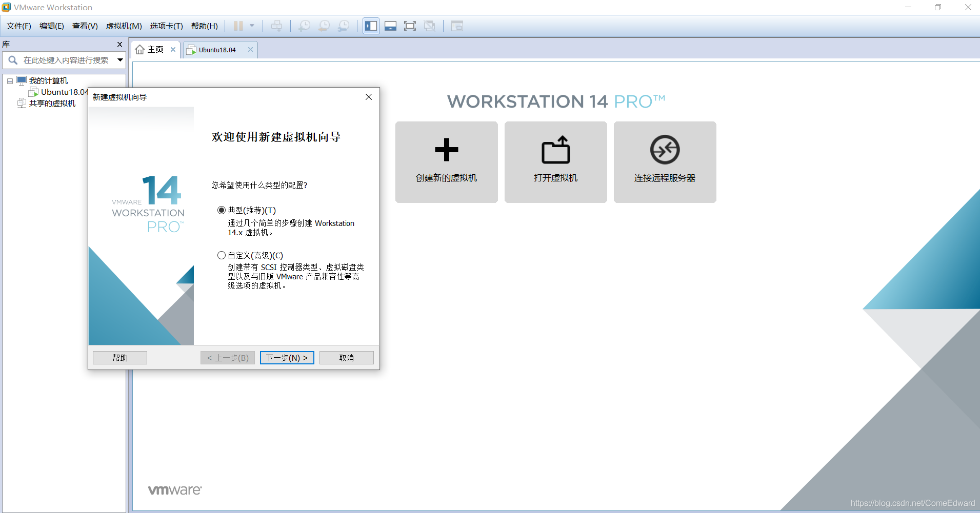The height and width of the screenshot is (513, 980).
Task: Switch to the 主页 tab
Action: 155,50
